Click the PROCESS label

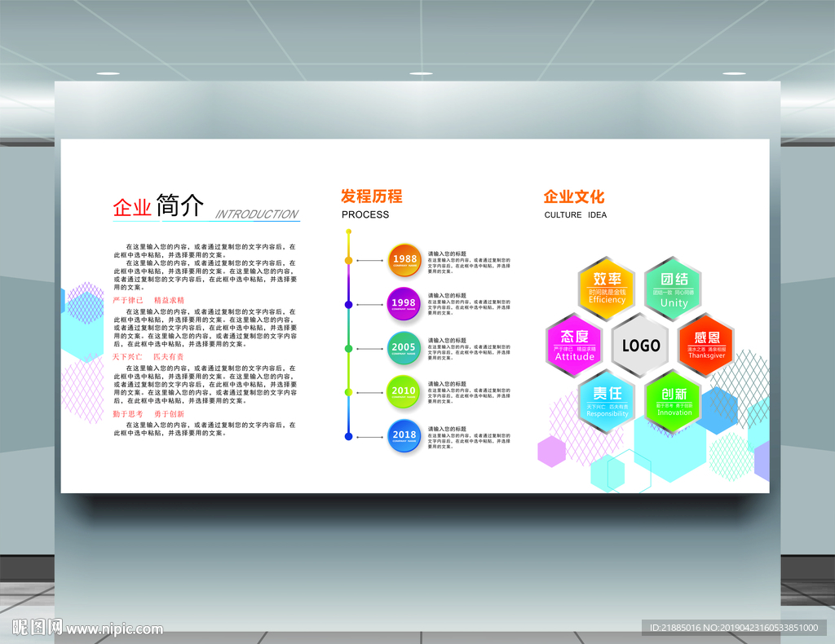point(365,214)
